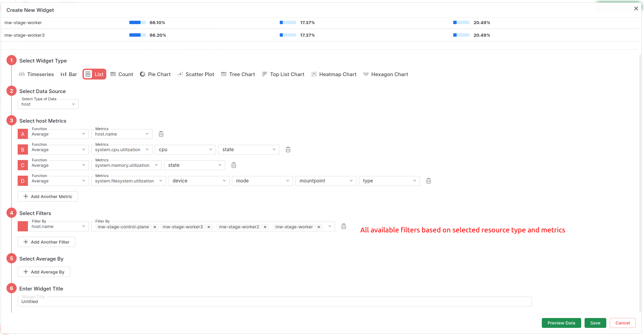Delete the system.cpu.utilization metric row
The image size is (644, 335).
[288, 149]
